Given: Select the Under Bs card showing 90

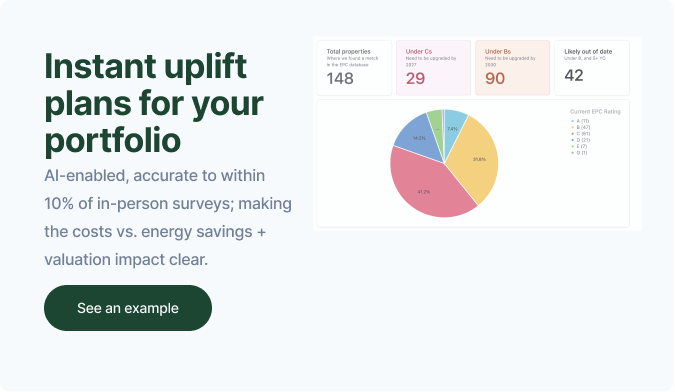Looking at the screenshot, I should click(513, 68).
